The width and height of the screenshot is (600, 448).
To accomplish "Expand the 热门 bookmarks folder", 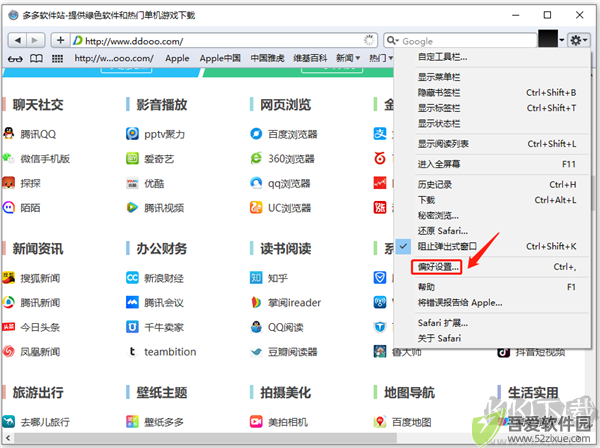I will pyautogui.click(x=381, y=58).
